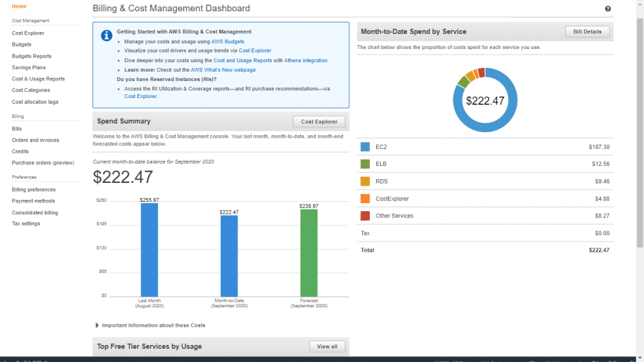Open Budgets Reports in the sidebar
The width and height of the screenshot is (644, 362).
pyautogui.click(x=31, y=56)
